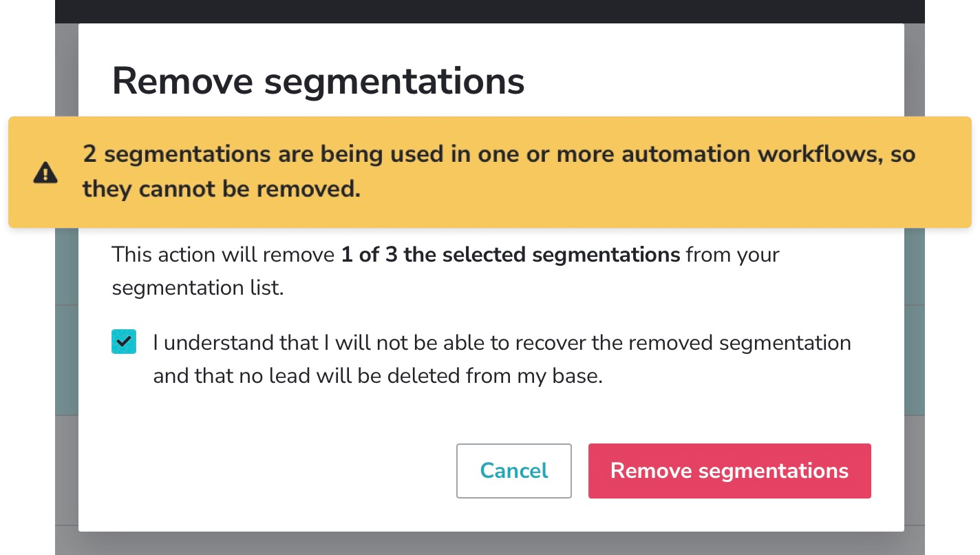
Task: Disable the segmentation removal consent checkbox
Action: (124, 342)
